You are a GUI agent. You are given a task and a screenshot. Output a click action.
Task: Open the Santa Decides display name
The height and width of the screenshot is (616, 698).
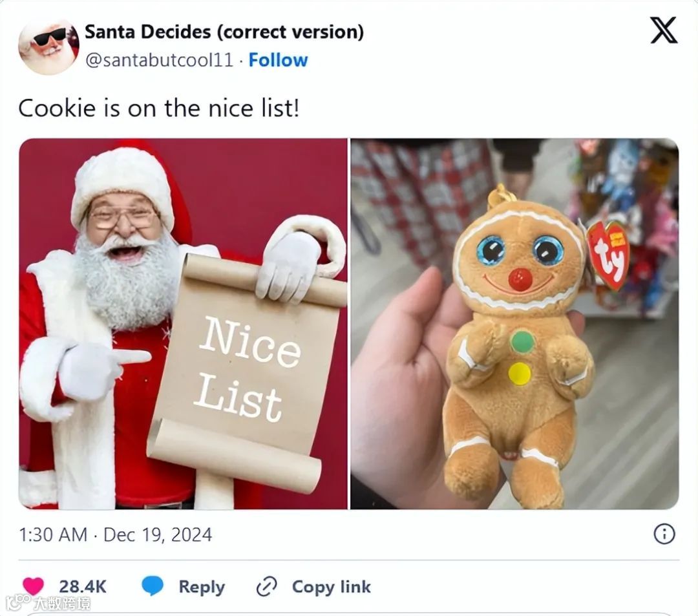pos(224,32)
